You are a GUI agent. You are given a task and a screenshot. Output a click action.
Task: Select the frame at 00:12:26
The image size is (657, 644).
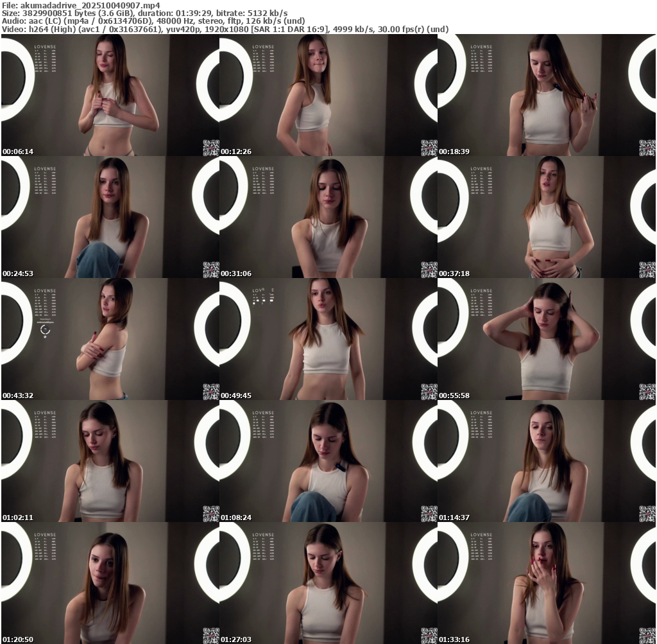[x=328, y=95]
